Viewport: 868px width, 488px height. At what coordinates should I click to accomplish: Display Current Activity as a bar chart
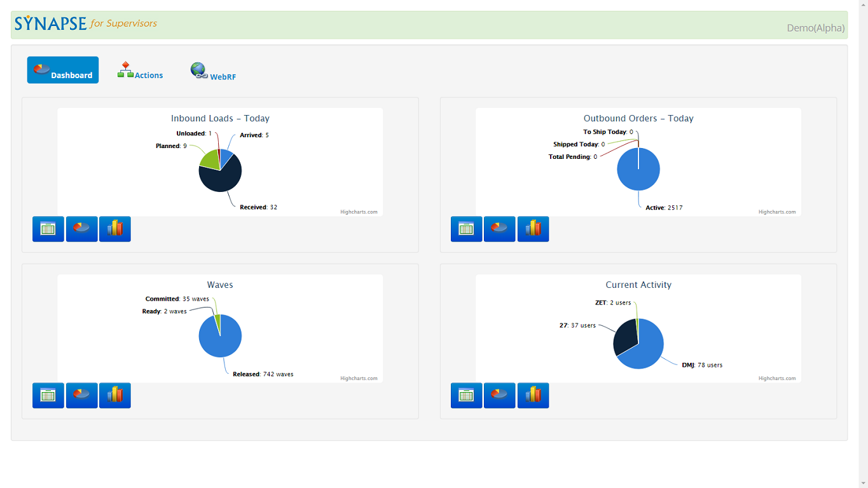533,395
